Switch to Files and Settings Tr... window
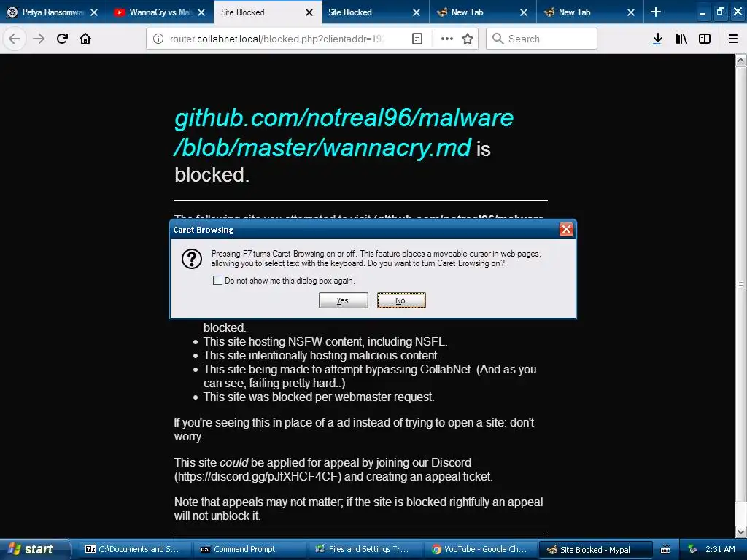 365,549
